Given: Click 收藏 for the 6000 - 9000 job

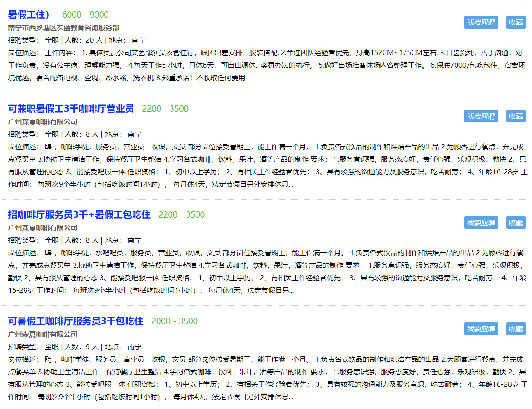Looking at the screenshot, I should click(515, 22).
